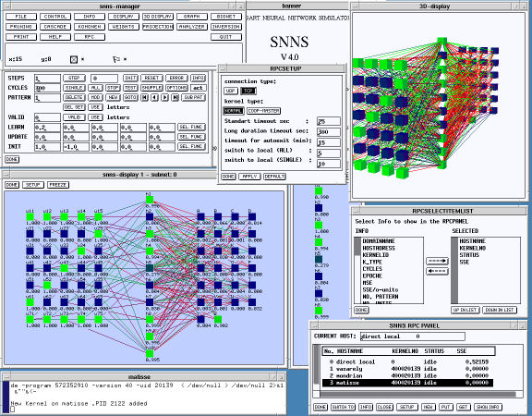Select UDP connection type
532x416 pixels.
click(231, 91)
